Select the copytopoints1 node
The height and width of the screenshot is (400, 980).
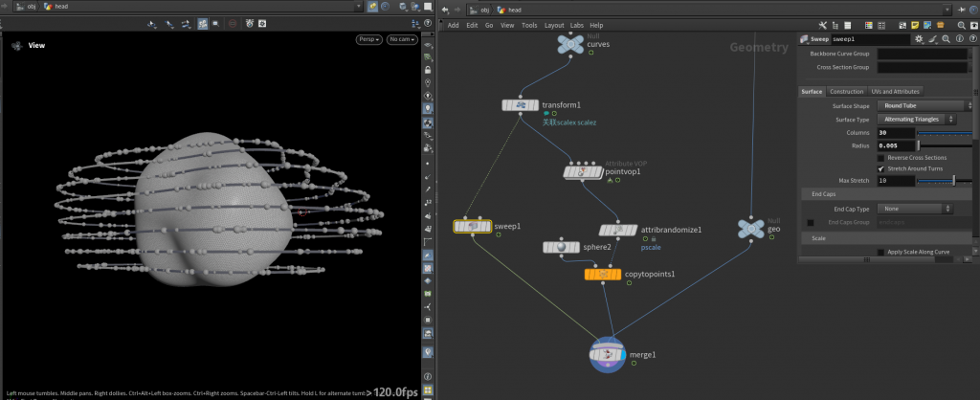coord(602,275)
